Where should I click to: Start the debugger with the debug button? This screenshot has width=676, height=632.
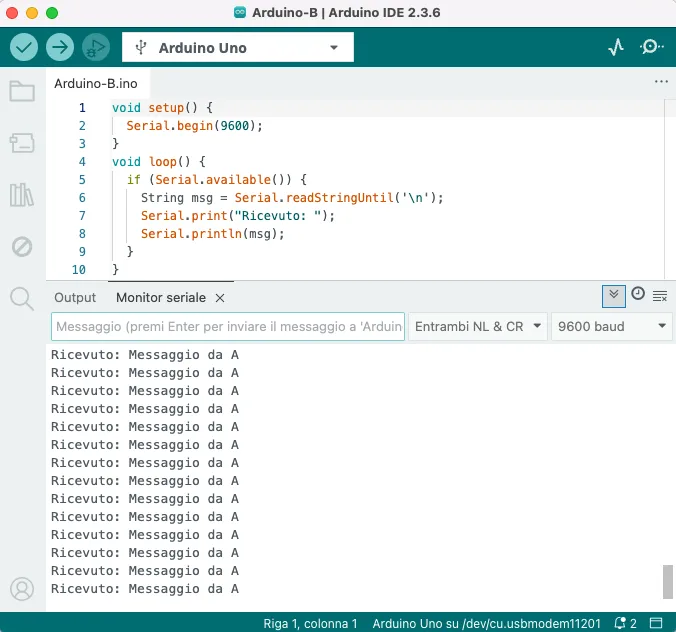coord(96,47)
